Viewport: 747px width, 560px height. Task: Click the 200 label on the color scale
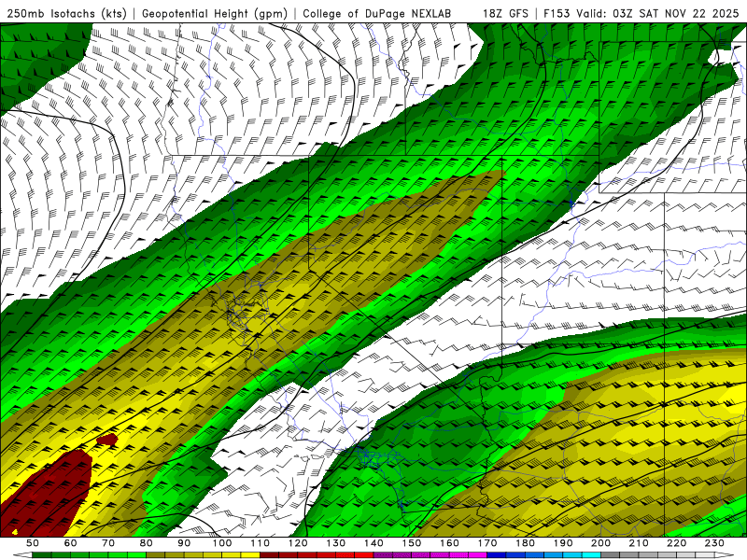coord(600,543)
